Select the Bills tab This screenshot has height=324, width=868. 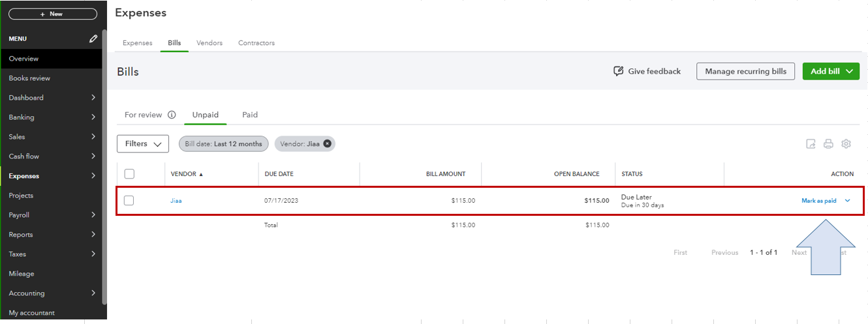point(174,43)
